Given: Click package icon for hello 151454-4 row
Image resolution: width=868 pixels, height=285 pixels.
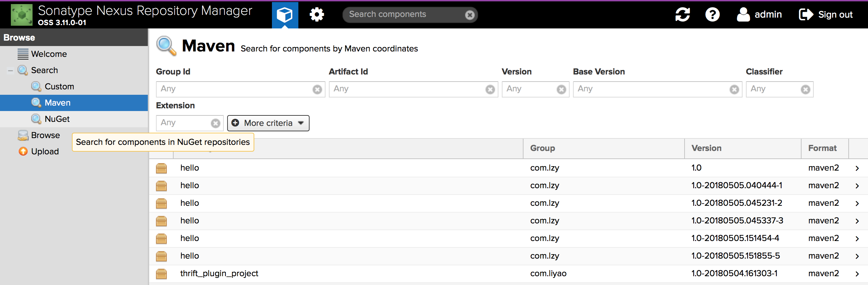Looking at the screenshot, I should [161, 239].
